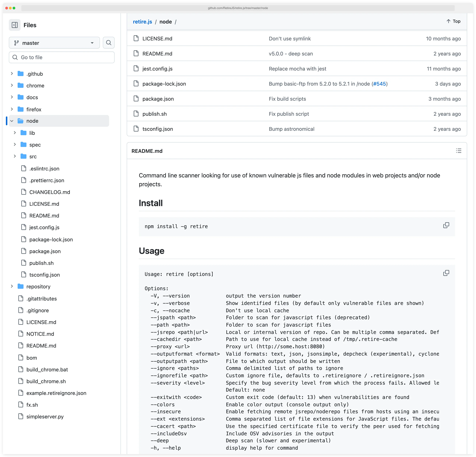Navigate to retire.js via the breadcrumb
Screen dimensions: 476x457
(143, 22)
